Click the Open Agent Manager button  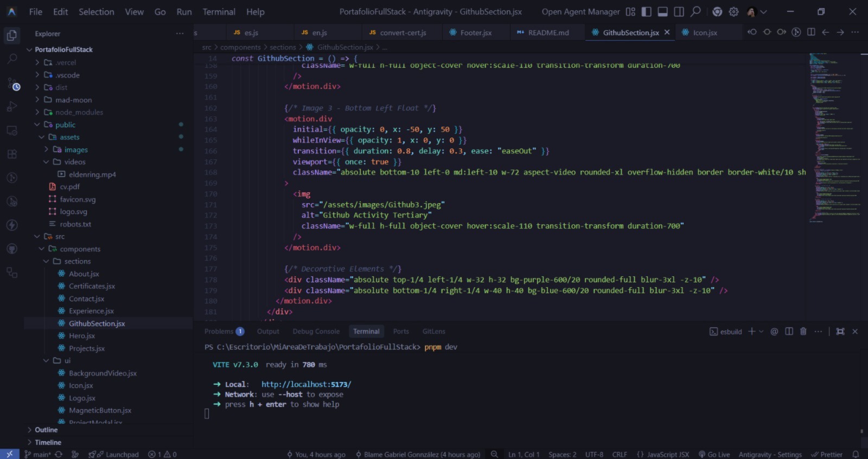pos(580,12)
